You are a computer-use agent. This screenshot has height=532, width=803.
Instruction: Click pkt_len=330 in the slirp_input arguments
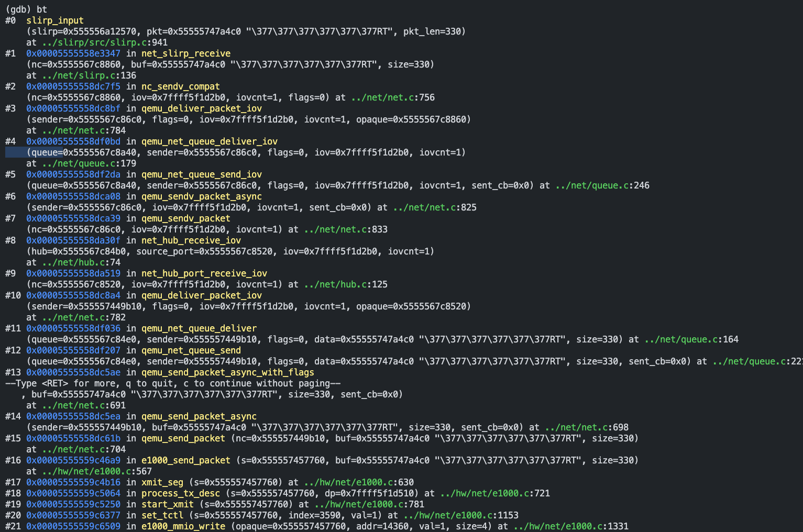coord(432,31)
